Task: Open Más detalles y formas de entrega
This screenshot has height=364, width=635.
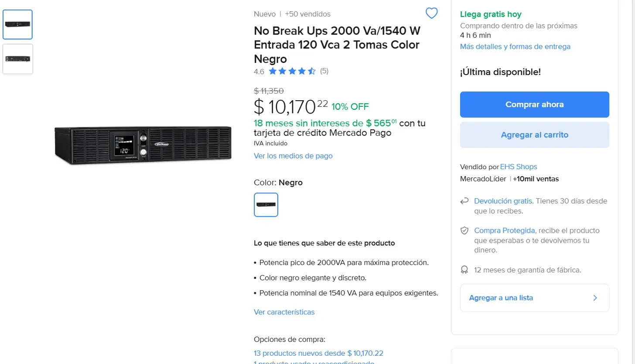Action: coord(515,47)
